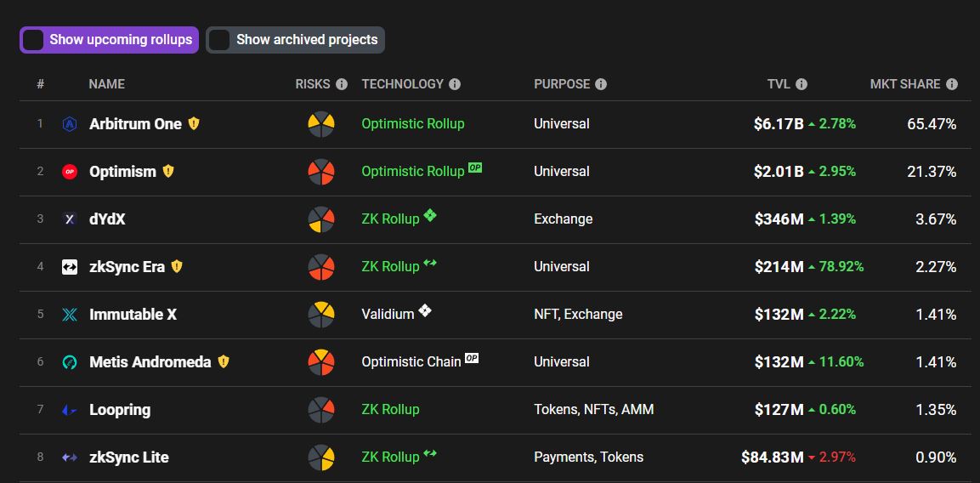Click the warning shield beside zkSync Era
The image size is (980, 483).
click(x=177, y=266)
